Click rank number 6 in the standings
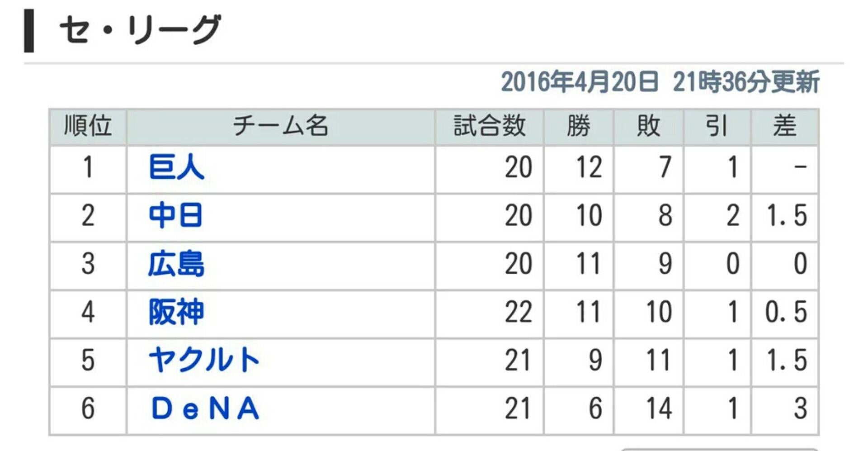868x451 pixels. pos(88,408)
